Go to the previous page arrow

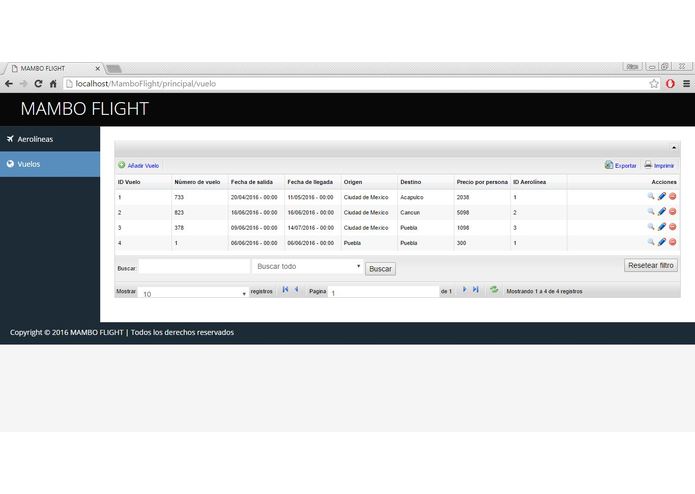(297, 289)
